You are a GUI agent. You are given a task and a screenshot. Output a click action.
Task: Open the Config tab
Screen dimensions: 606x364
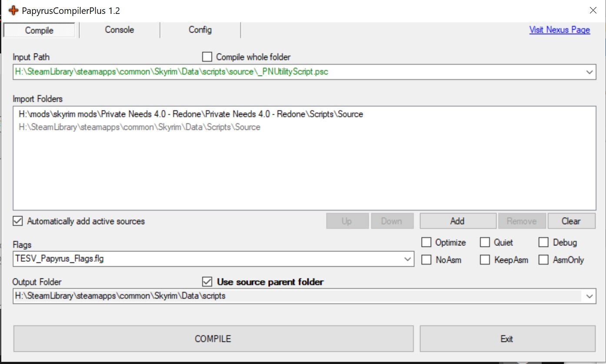200,30
